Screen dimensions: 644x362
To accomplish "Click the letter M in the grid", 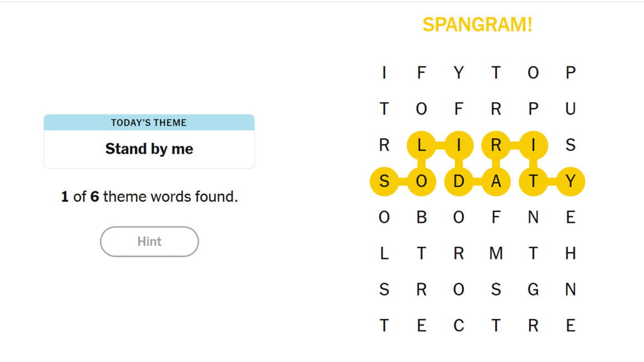I will [x=496, y=254].
